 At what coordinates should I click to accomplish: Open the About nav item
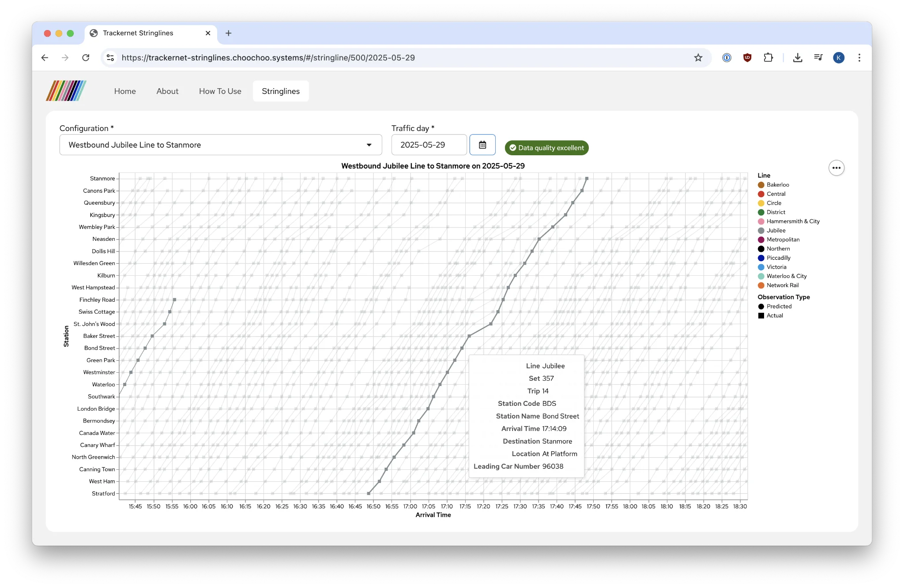click(x=167, y=91)
